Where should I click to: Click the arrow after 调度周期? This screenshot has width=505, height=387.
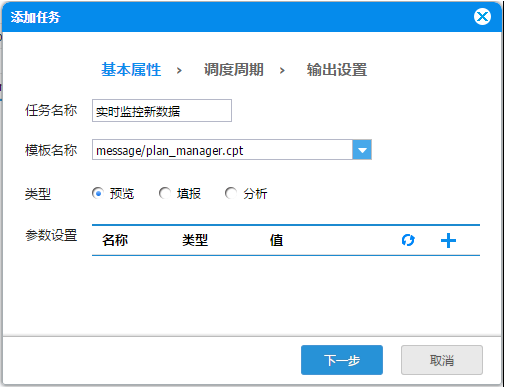[282, 71]
